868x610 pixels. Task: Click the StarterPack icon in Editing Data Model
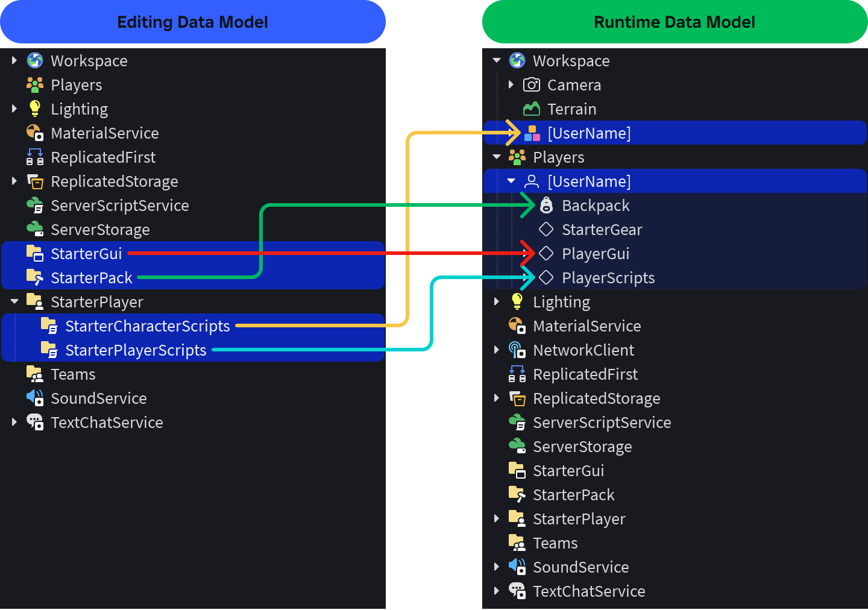35,277
